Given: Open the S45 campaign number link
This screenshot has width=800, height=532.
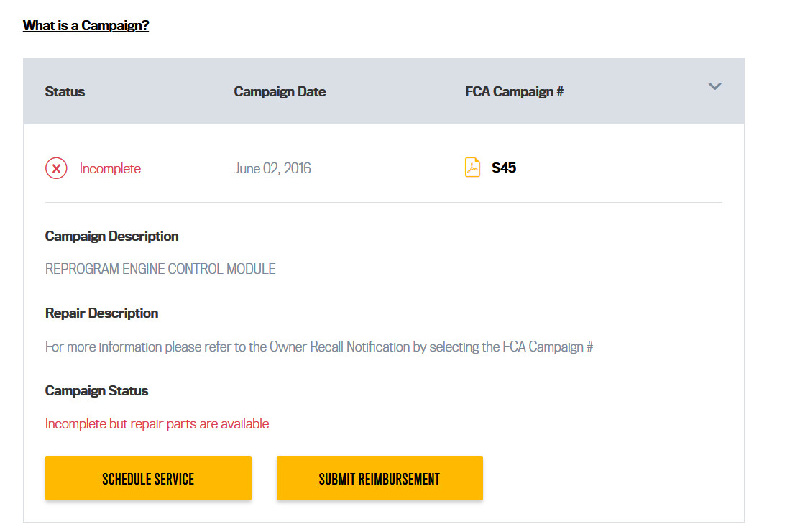Looking at the screenshot, I should pos(504,168).
